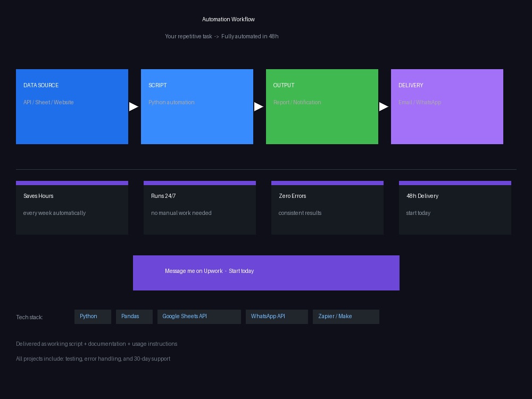Click 'every week automatically' text

tap(54, 213)
